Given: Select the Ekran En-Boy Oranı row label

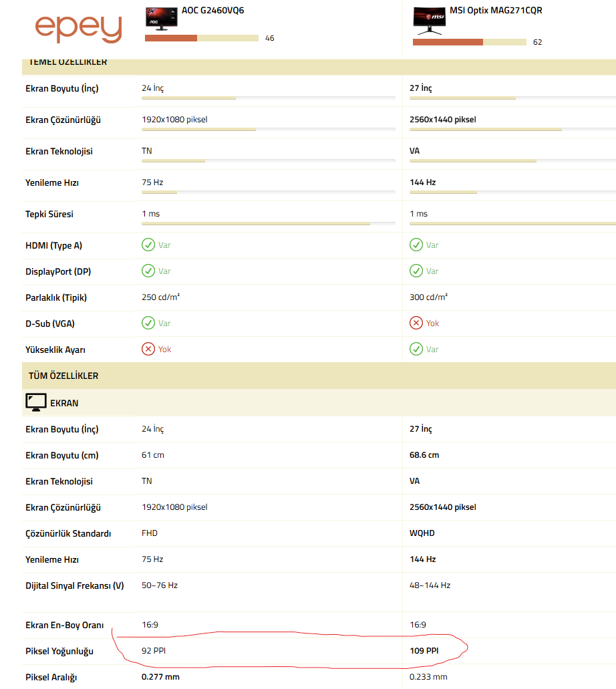Looking at the screenshot, I should (x=65, y=625).
